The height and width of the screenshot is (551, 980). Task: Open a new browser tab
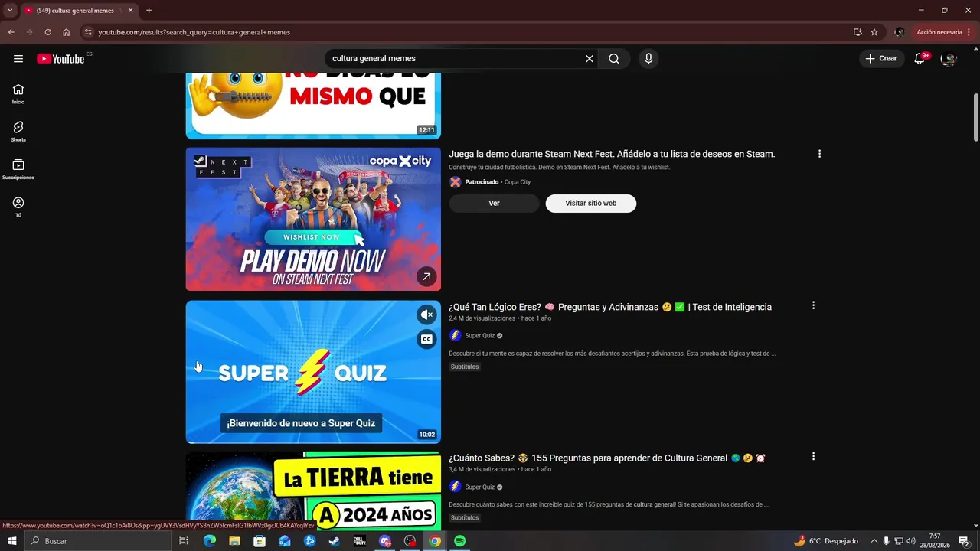click(149, 11)
